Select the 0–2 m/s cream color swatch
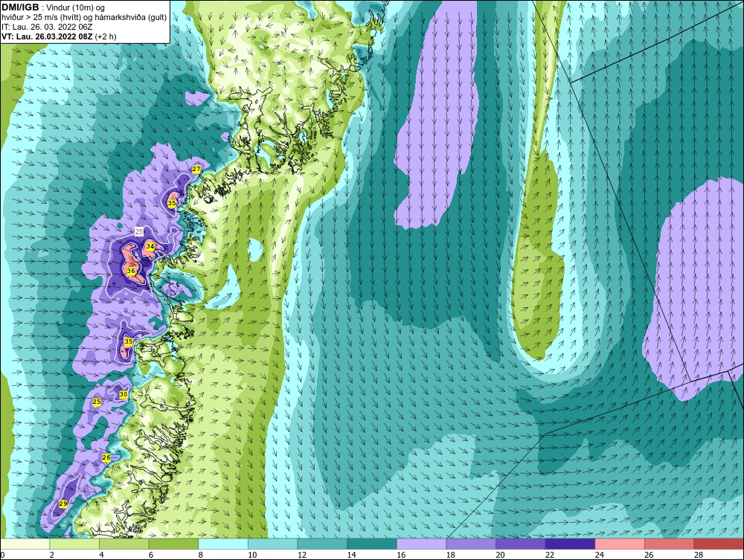 click(x=25, y=544)
